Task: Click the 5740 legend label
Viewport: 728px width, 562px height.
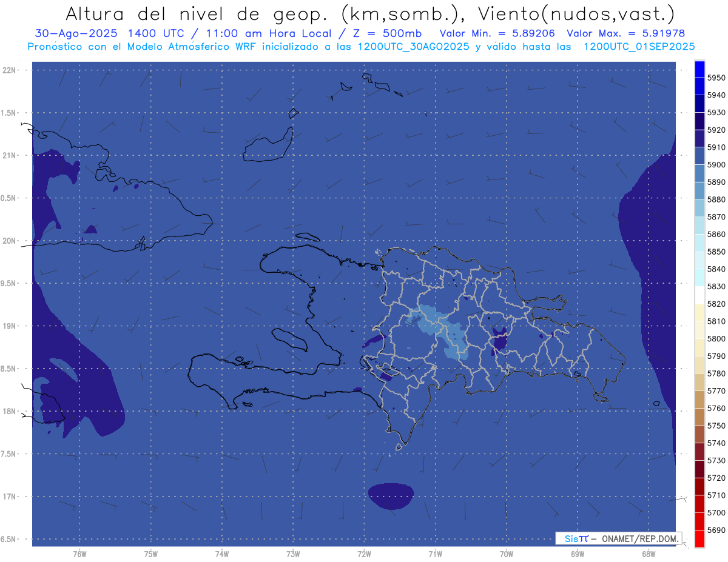Action: click(x=716, y=443)
